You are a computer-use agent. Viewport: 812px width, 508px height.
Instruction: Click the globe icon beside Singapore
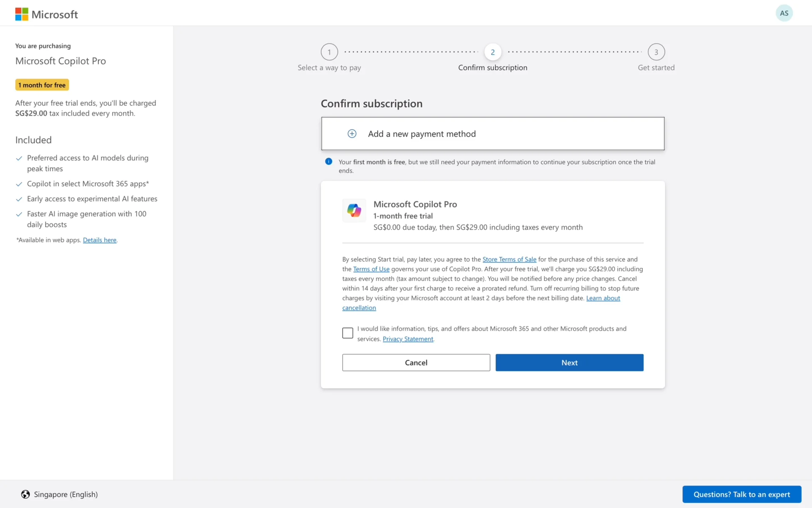25,494
